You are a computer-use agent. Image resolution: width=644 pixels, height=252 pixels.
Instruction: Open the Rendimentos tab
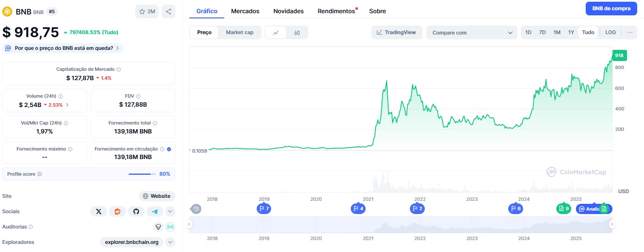pyautogui.click(x=336, y=11)
